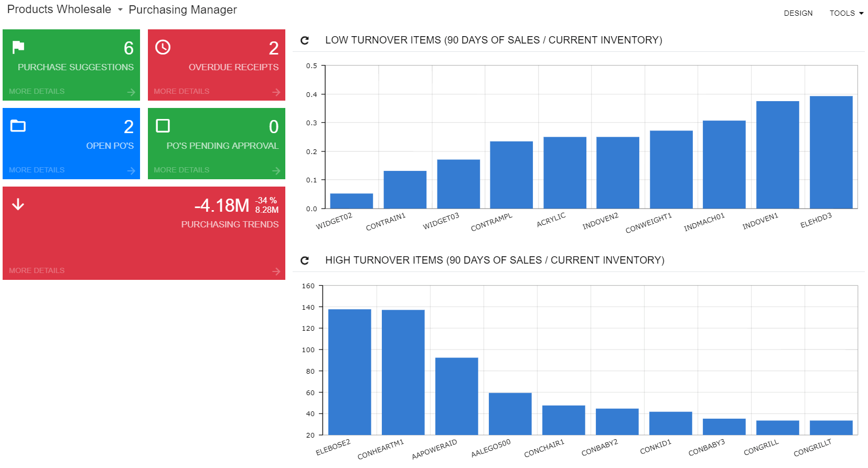
Task: Open More Details for Purchase Suggestions
Action: click(37, 91)
